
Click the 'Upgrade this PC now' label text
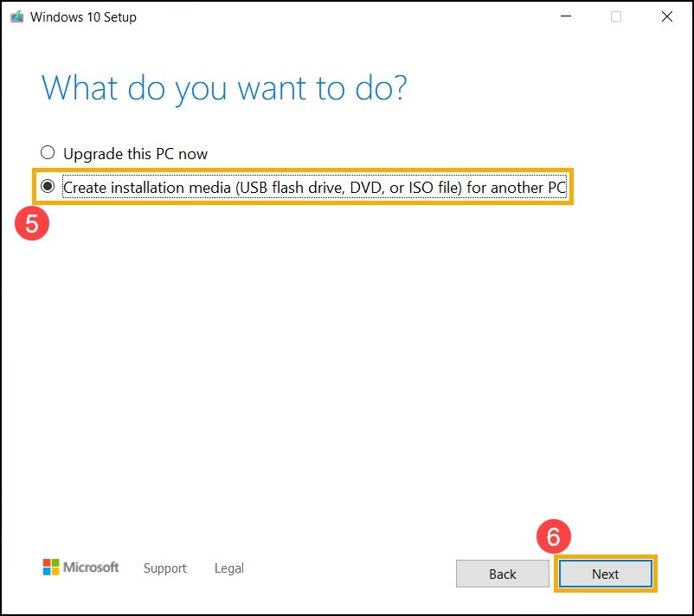(x=134, y=153)
